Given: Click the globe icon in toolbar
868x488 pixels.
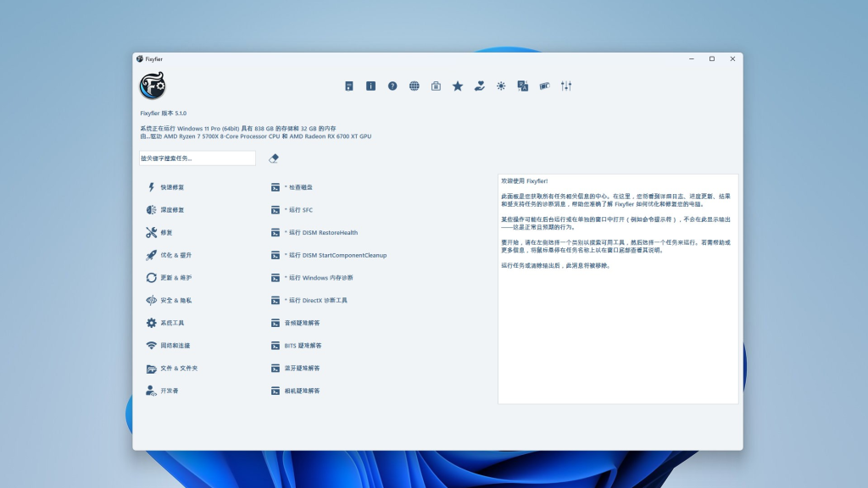Looking at the screenshot, I should tap(415, 86).
